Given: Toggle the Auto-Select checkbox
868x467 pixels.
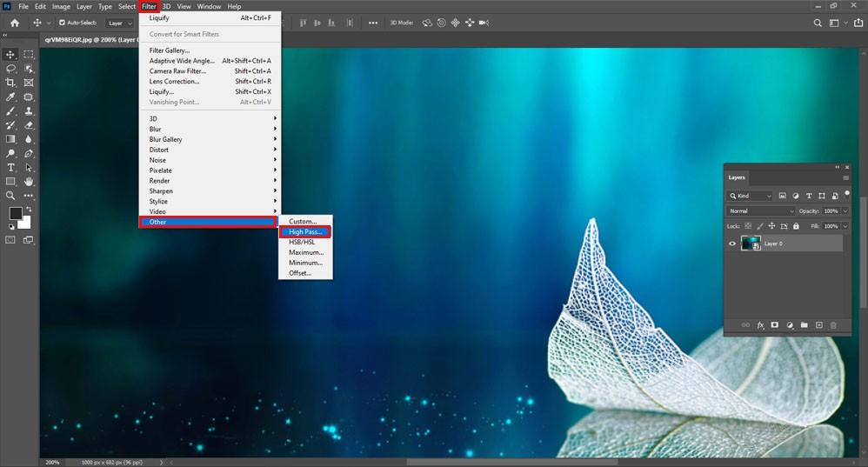Looking at the screenshot, I should (x=62, y=23).
